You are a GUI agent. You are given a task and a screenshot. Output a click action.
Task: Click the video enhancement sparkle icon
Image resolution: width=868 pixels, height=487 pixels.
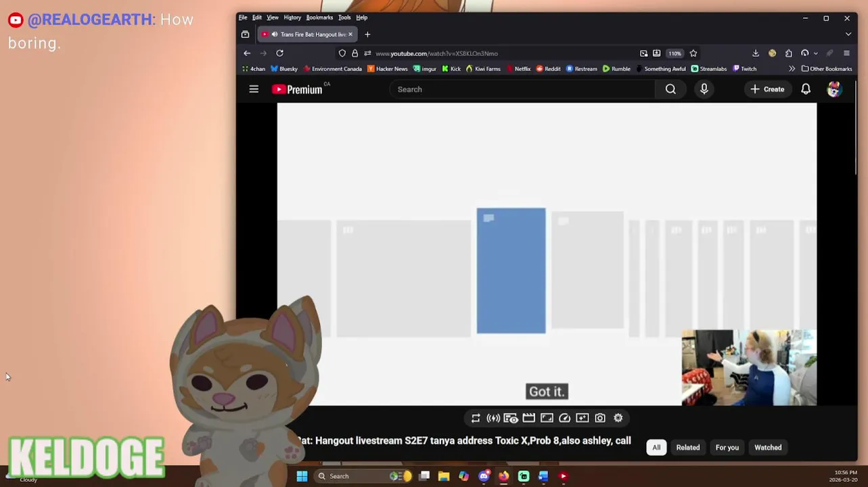(583, 418)
